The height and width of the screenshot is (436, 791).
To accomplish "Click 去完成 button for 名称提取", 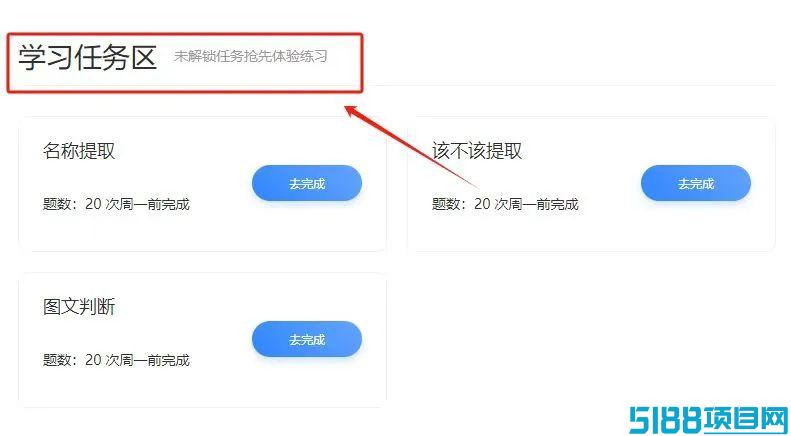I will tap(307, 183).
